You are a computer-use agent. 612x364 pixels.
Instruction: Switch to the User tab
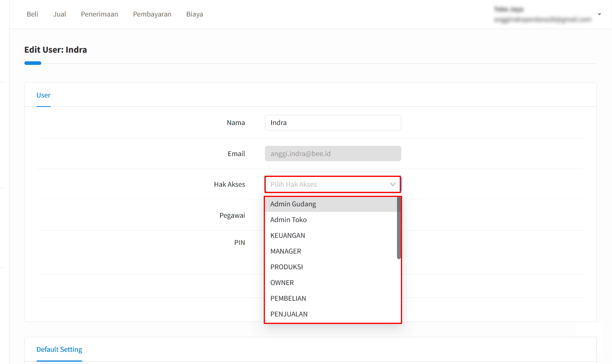click(43, 95)
